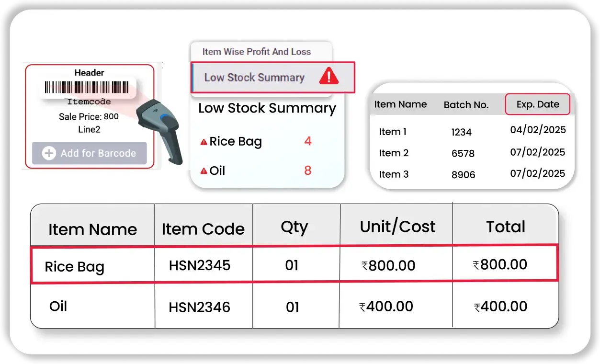Click the warning icon next to Rice Bag
The image size is (600, 364).
coord(204,142)
